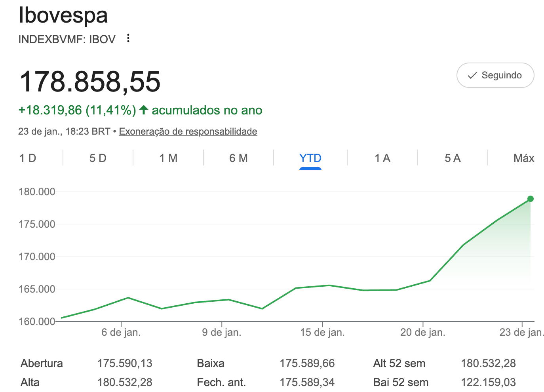Switch to the 1 D time range
The image size is (544, 392).
click(27, 158)
